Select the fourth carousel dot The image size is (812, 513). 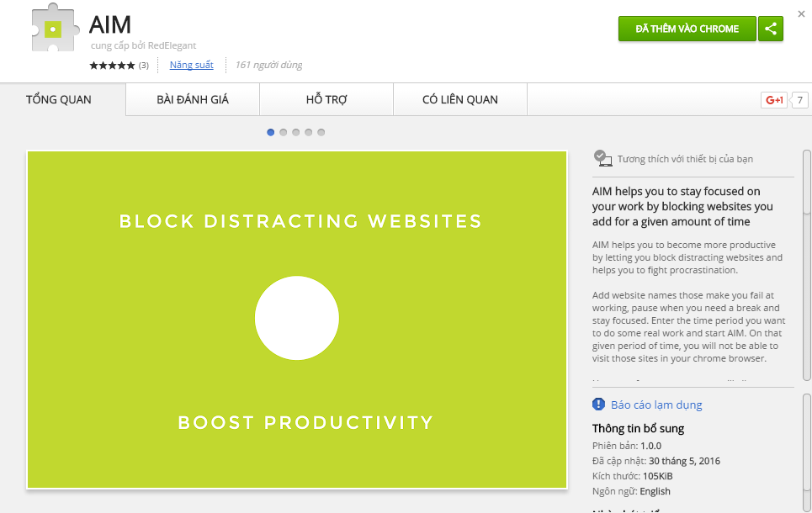[x=309, y=133]
